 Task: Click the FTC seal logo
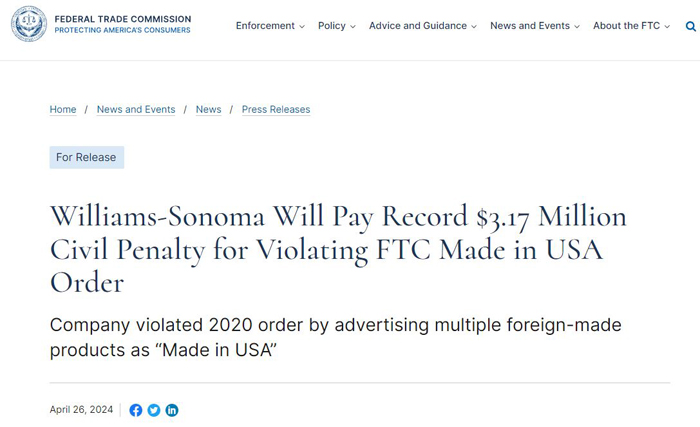pyautogui.click(x=29, y=24)
